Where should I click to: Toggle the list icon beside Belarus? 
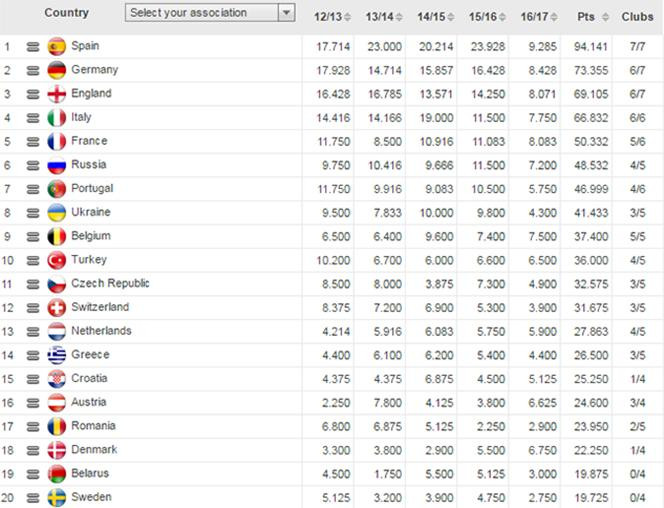click(x=31, y=474)
